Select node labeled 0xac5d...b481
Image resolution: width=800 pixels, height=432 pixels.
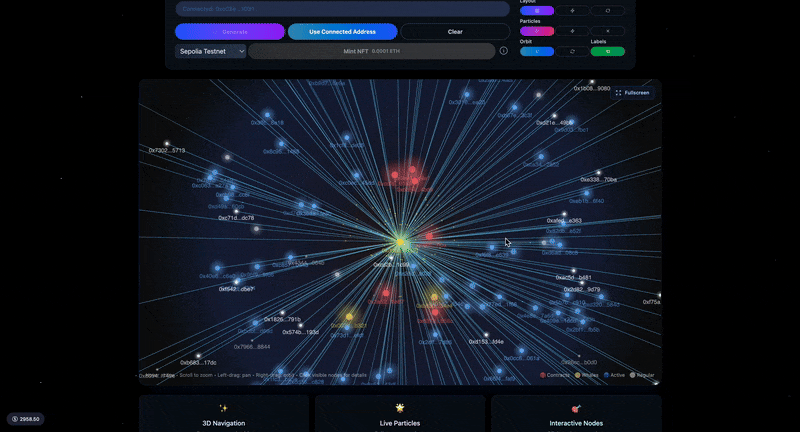pos(573,271)
